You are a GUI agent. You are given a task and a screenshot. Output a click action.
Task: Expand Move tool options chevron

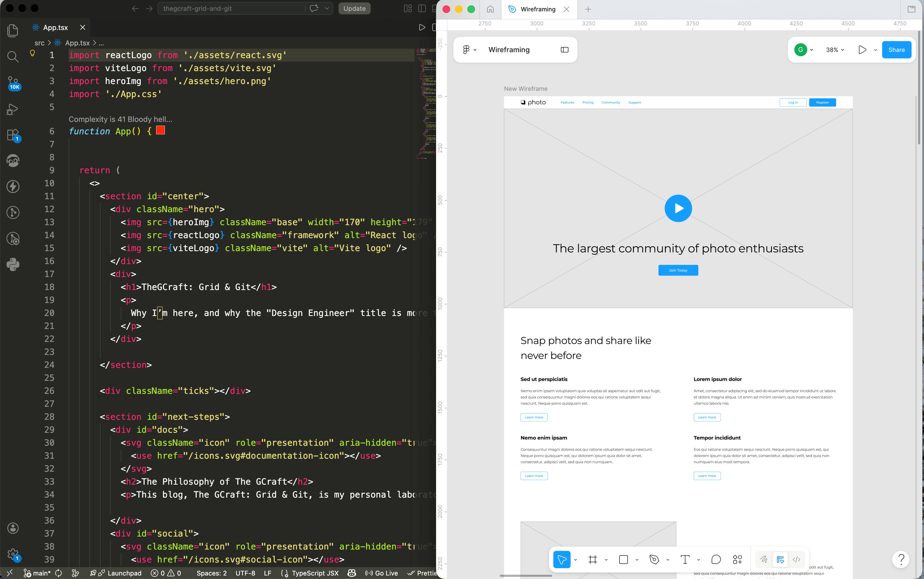pos(575,560)
